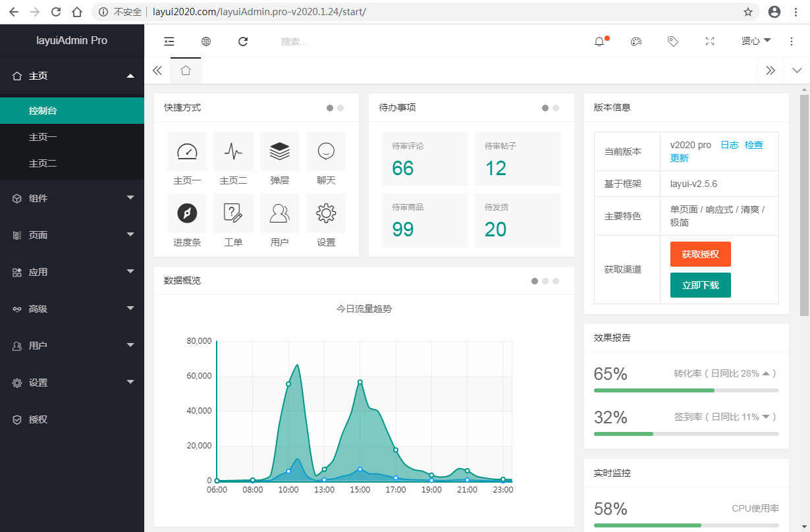The width and height of the screenshot is (810, 532).
Task: Toggle sidebar collapse with the hamburger icon
Action: pos(169,41)
